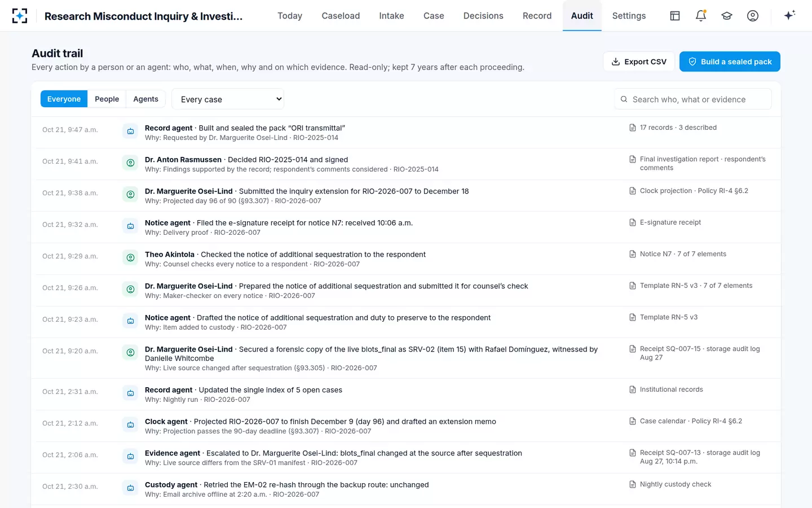Open the Every case dropdown
This screenshot has height=508, width=812.
(x=228, y=99)
